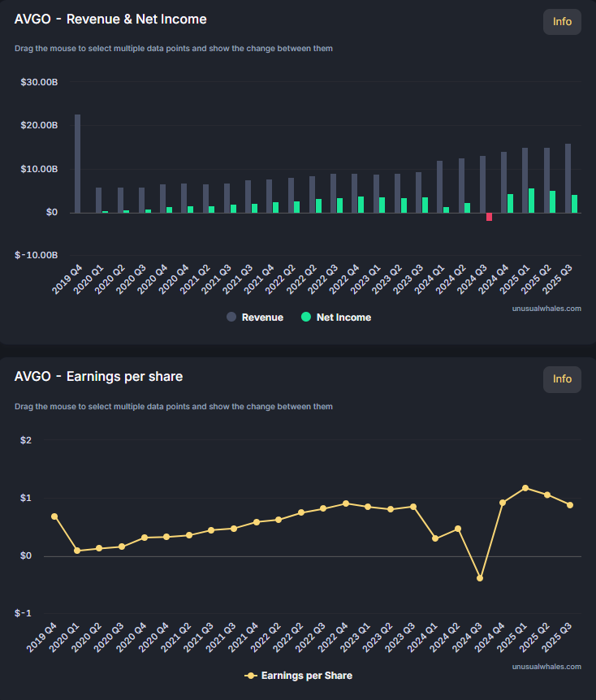Click unusualwhales.com watermark below the EPS chart
Screen dimensions: 596x700
click(x=546, y=666)
